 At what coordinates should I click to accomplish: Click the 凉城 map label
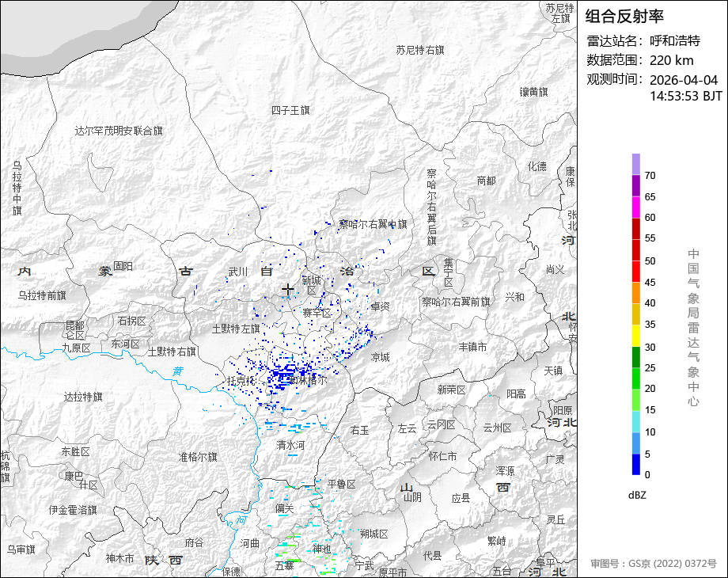(381, 357)
